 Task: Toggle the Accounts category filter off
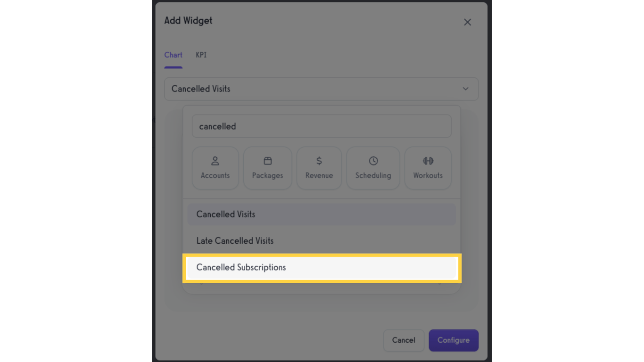tap(215, 168)
